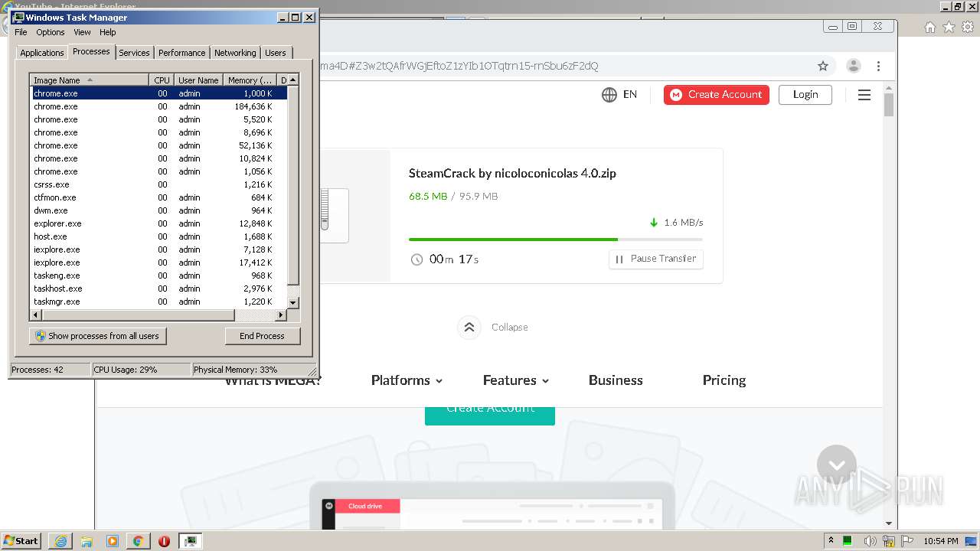Click process list scroll-up arrow
980x551 pixels.
point(293,80)
